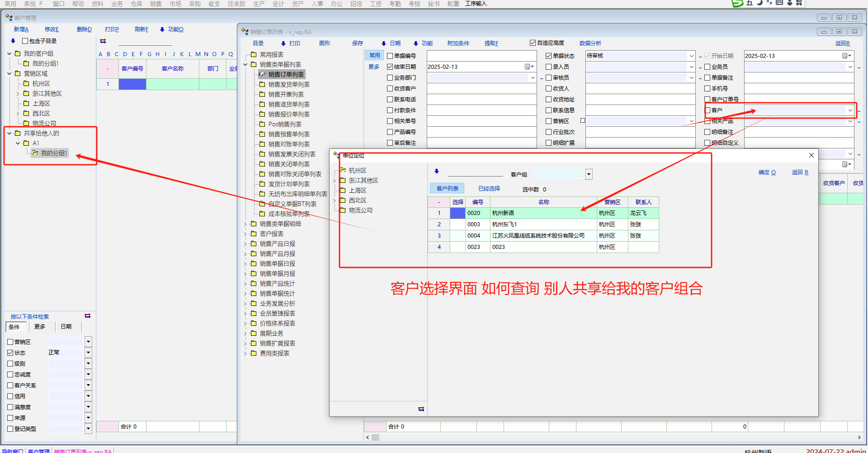Tick the 客户 filter checkbox

click(x=708, y=110)
